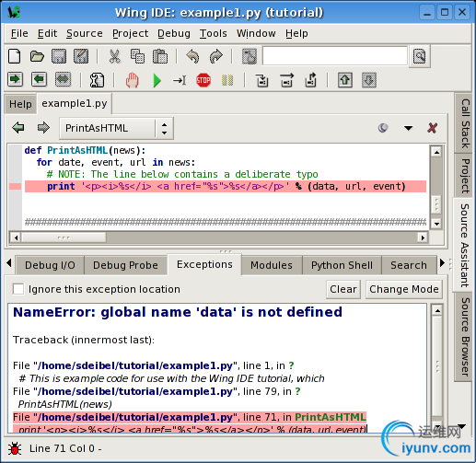
Task: Go back in editor history with left arrow
Action: (x=18, y=128)
